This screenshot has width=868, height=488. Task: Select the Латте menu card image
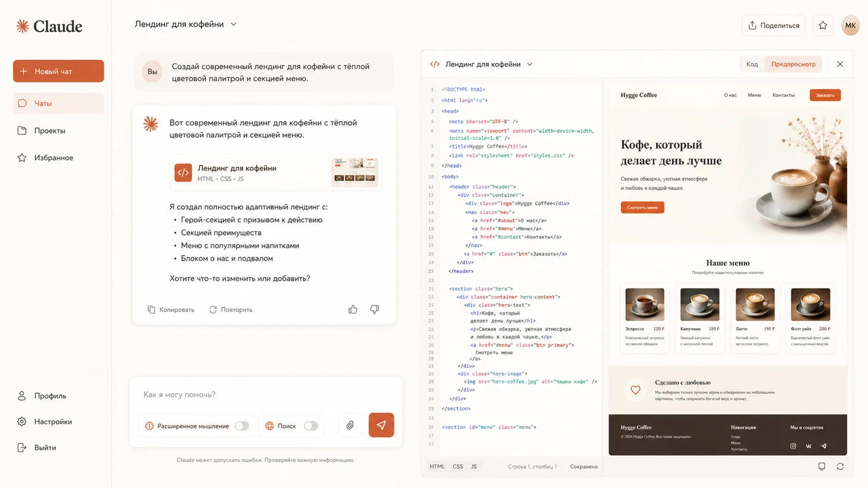755,304
